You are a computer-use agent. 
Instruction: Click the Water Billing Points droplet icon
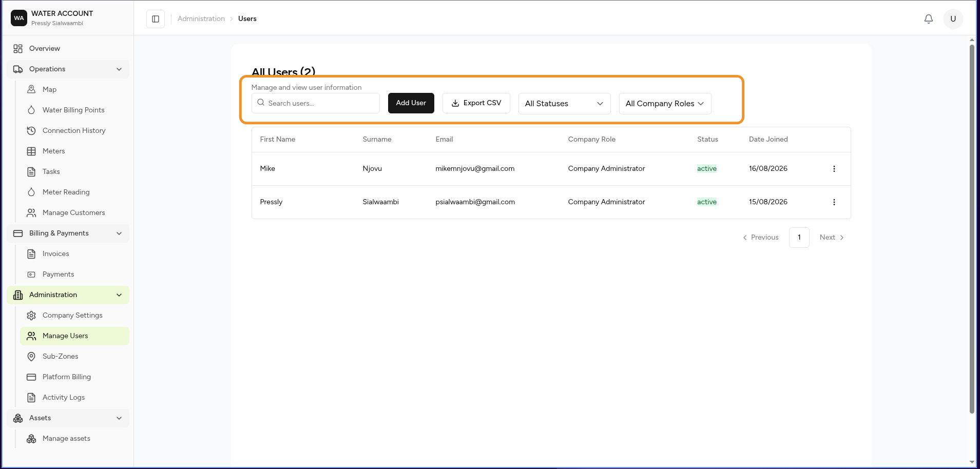[31, 110]
